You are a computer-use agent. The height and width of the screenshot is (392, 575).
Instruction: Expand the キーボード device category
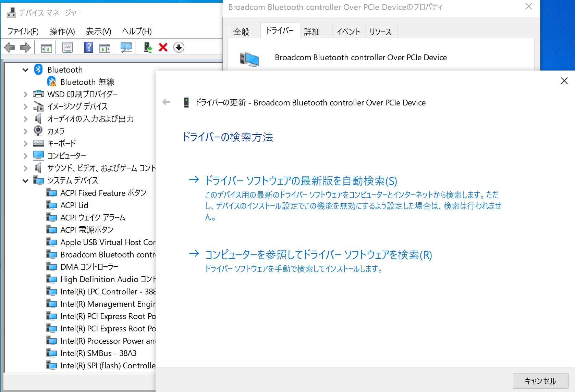25,143
